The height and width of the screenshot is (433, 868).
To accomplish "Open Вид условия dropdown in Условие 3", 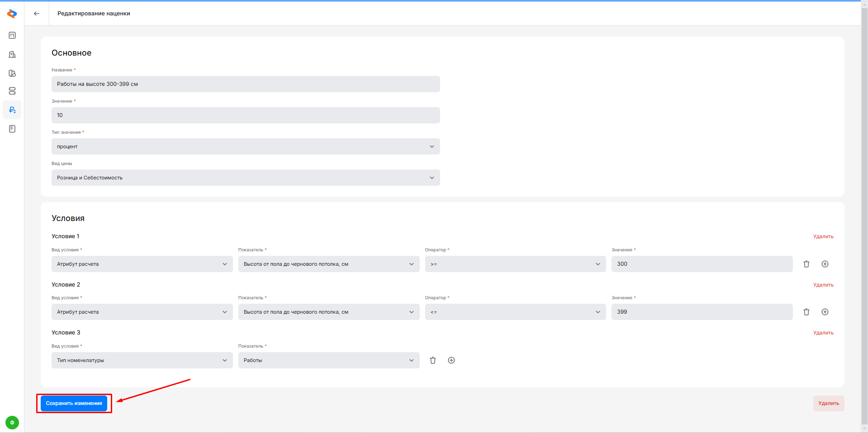I will point(142,360).
